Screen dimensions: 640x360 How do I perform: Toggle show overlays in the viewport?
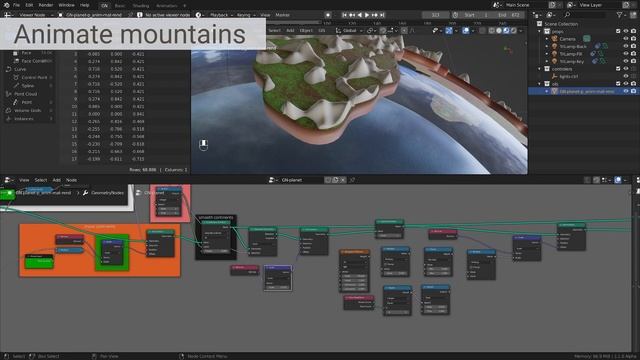[x=465, y=31]
